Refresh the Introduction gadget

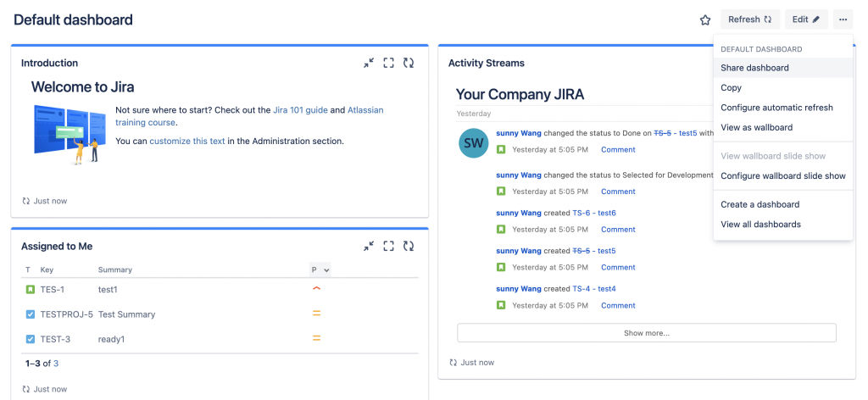(x=409, y=63)
